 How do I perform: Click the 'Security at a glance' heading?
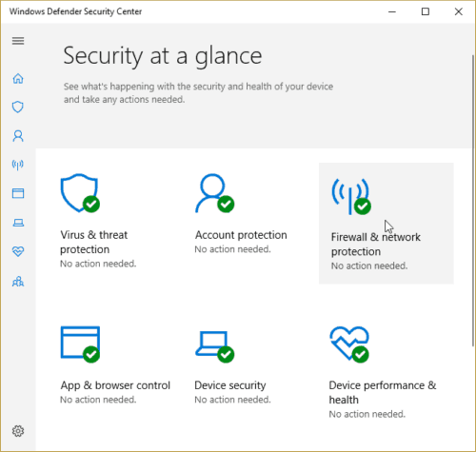(163, 56)
